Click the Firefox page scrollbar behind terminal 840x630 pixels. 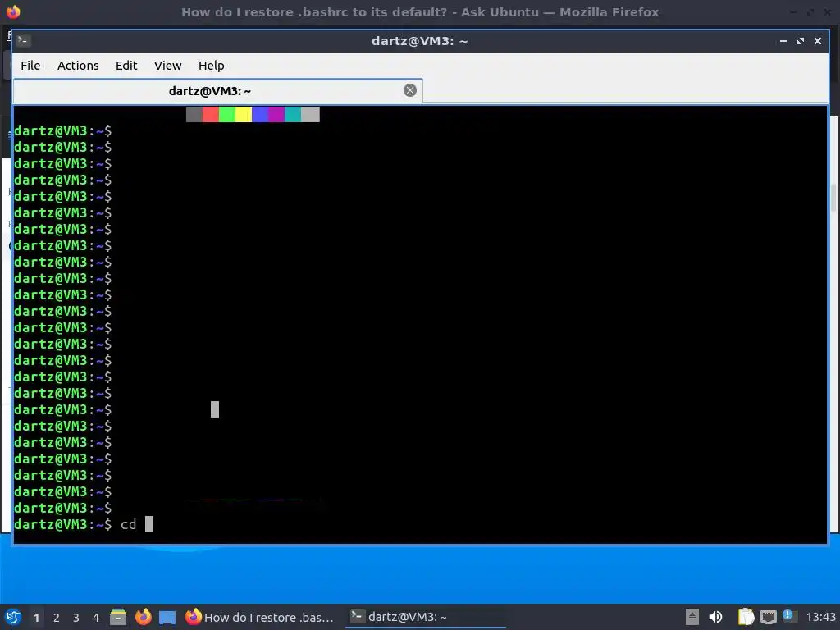pyautogui.click(x=834, y=199)
